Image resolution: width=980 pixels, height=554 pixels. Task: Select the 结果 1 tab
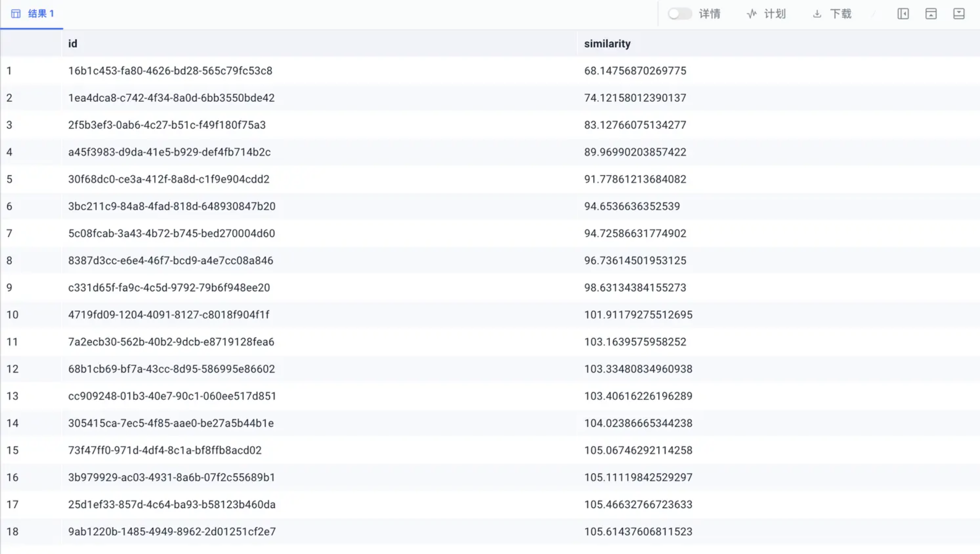40,14
